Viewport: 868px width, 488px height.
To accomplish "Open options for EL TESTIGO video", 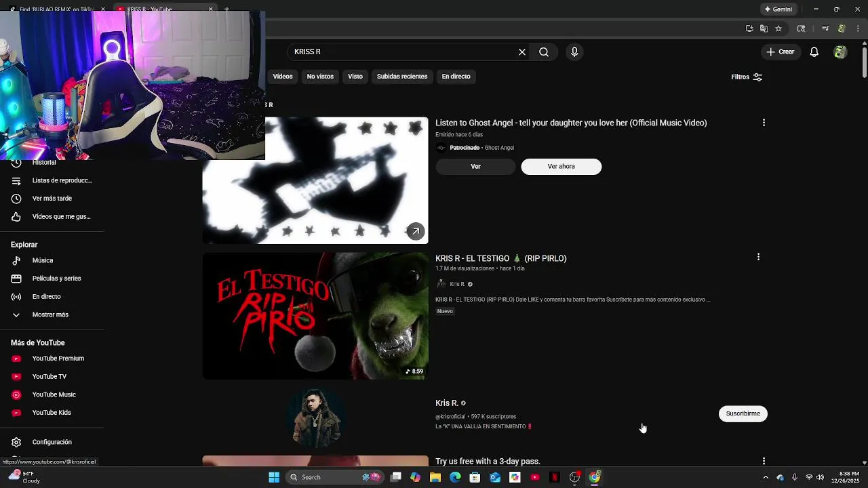I will click(x=758, y=257).
